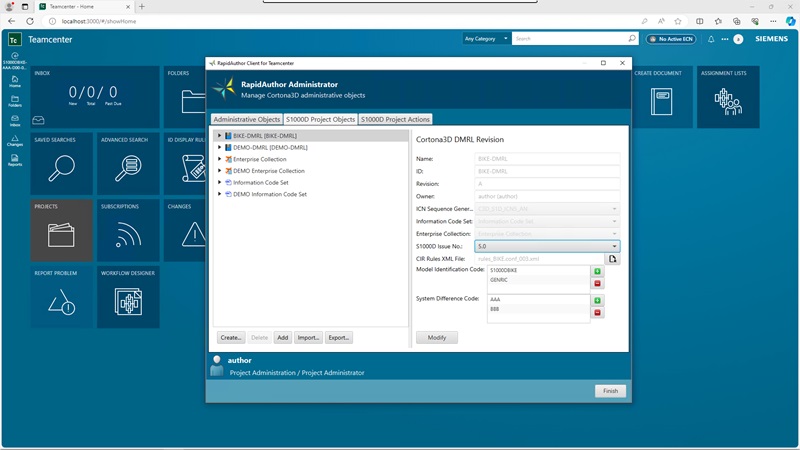This screenshot has height=450, width=800.
Task: Select AAA in System Difference Code list
Action: coord(538,299)
